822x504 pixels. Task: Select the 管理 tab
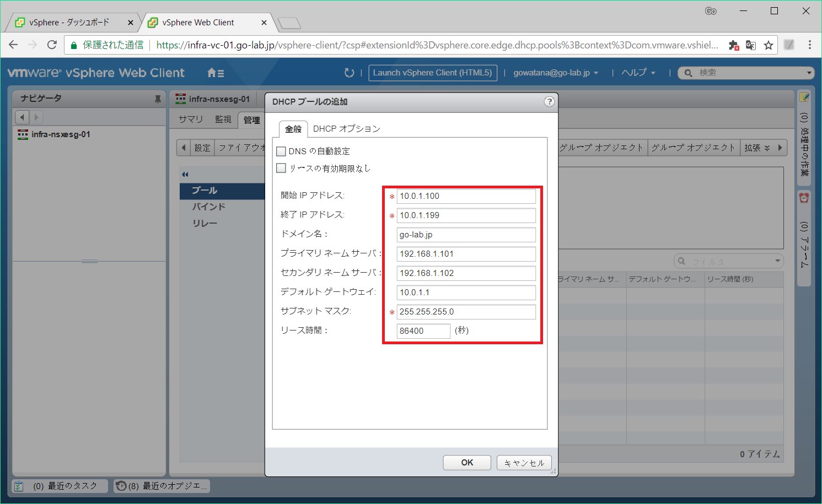pyautogui.click(x=252, y=120)
